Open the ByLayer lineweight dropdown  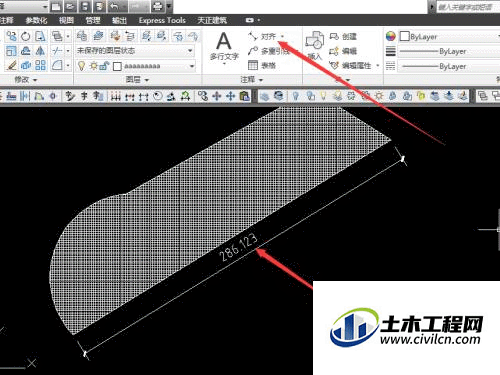[x=449, y=51]
